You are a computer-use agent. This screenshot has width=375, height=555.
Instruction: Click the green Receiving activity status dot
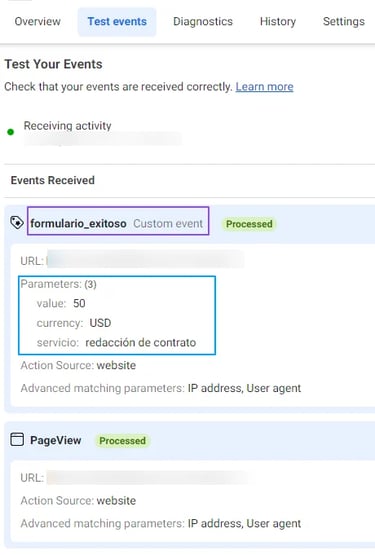click(x=11, y=132)
